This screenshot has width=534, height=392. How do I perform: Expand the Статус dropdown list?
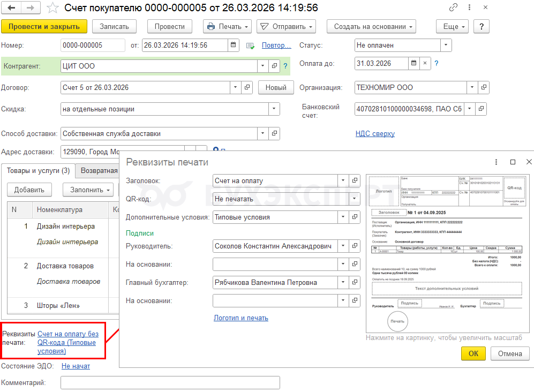(446, 46)
